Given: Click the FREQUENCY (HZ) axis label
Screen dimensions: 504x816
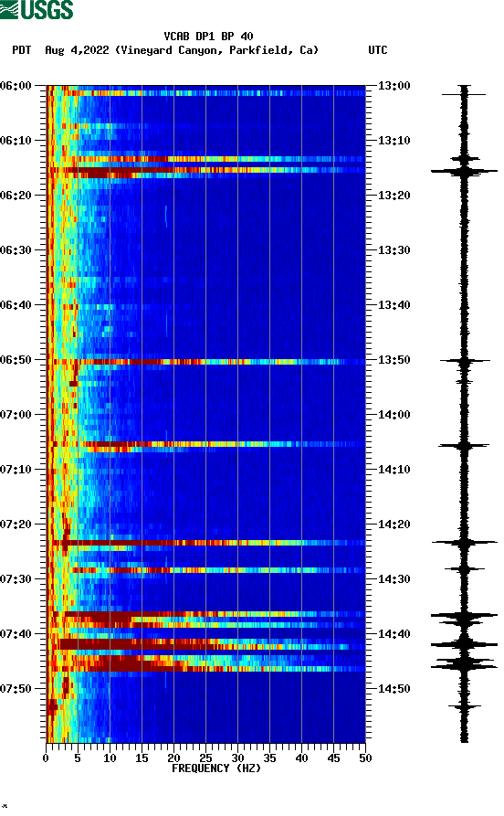Looking at the screenshot, I should (x=216, y=768).
